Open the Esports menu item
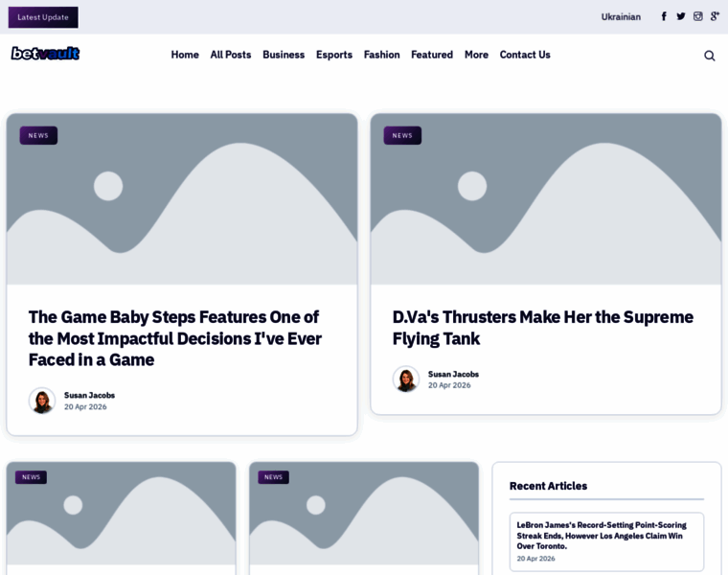 334,55
